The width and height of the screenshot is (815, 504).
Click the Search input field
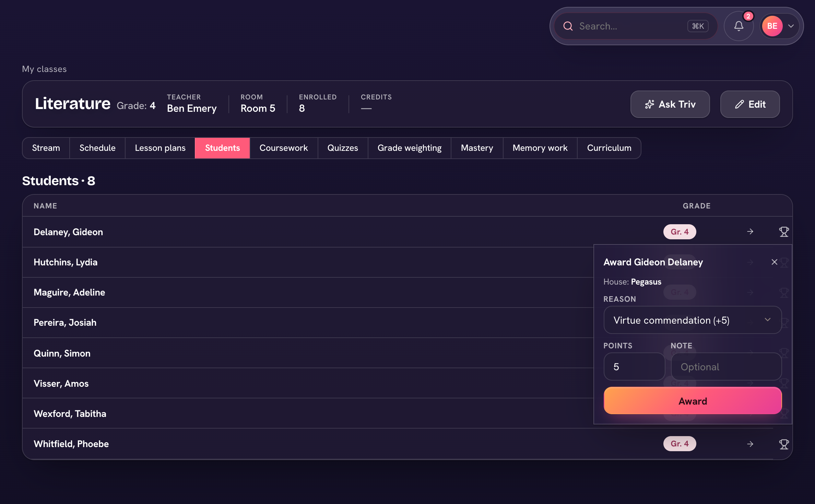click(x=636, y=26)
